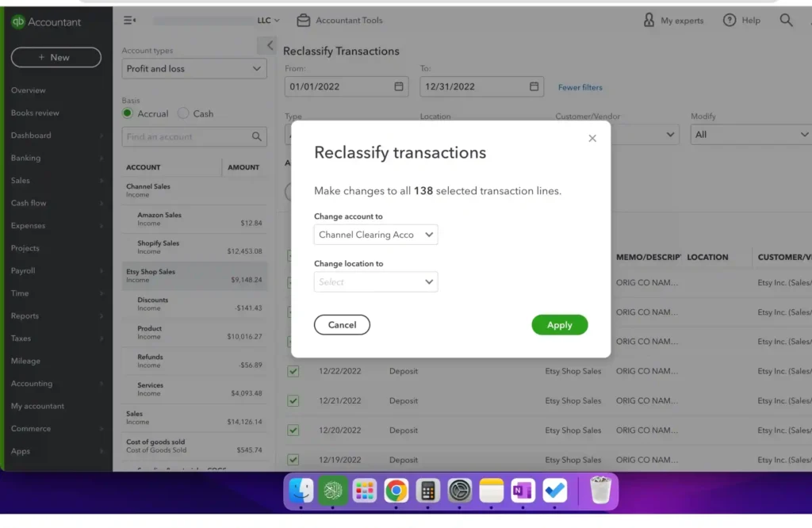The width and height of the screenshot is (812, 528).
Task: Select the Services income account row
Action: point(195,389)
